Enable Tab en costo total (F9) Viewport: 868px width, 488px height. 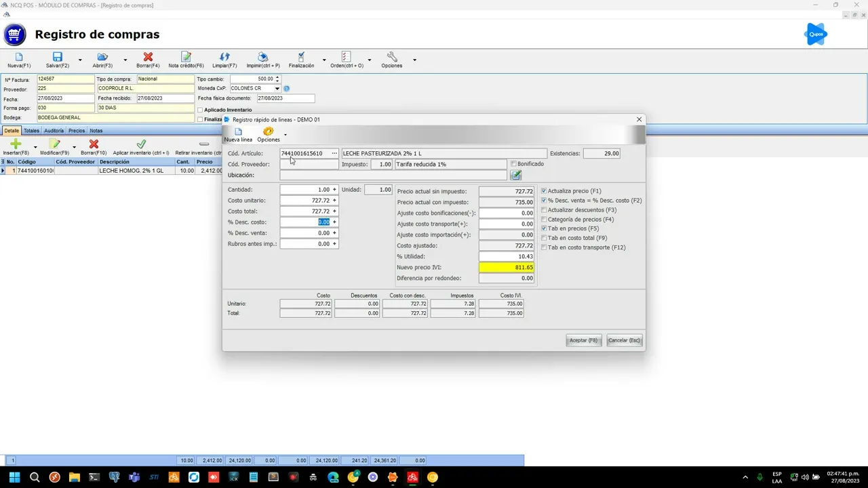pos(544,238)
